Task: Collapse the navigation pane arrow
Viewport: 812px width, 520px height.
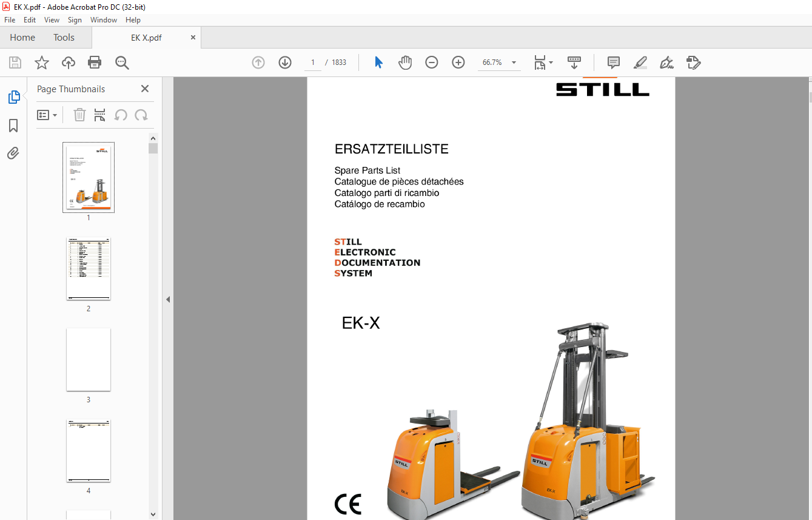Action: coord(168,299)
